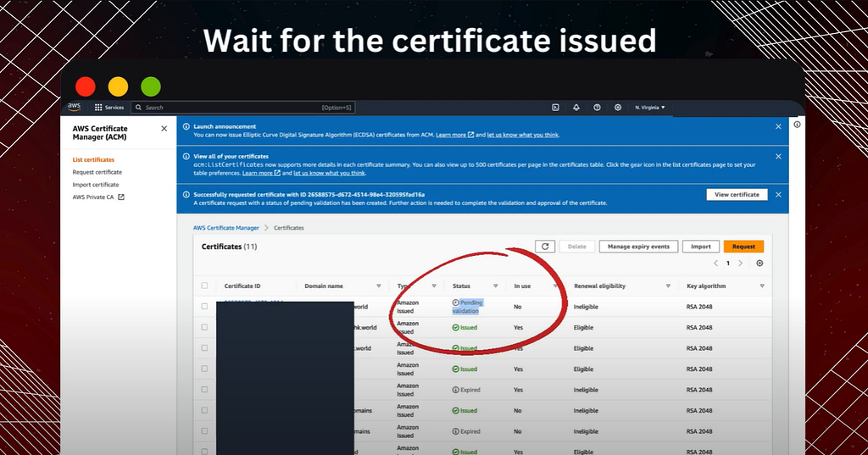Open the notifications bell icon
The width and height of the screenshot is (868, 455).
(576, 108)
